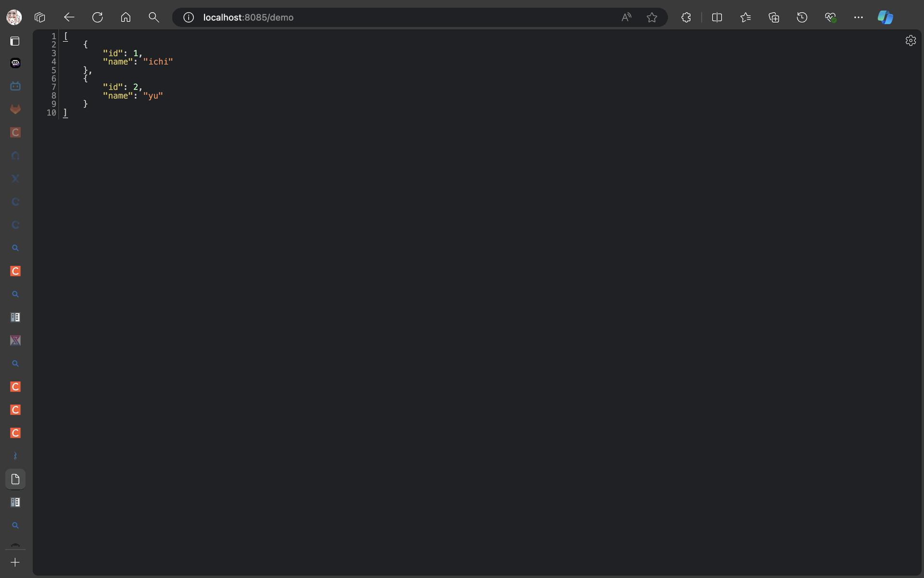
Task: Click the magnifier search icon in toolbar
Action: pos(154,17)
